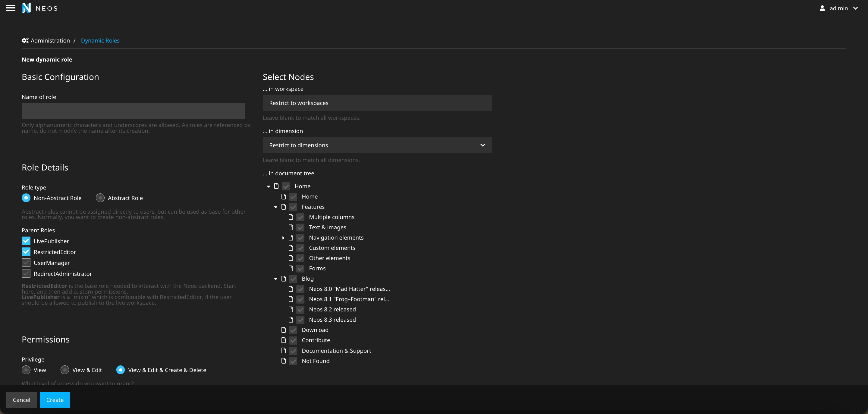
Task: Click the page icon beside Documentation & Support
Action: click(x=283, y=351)
